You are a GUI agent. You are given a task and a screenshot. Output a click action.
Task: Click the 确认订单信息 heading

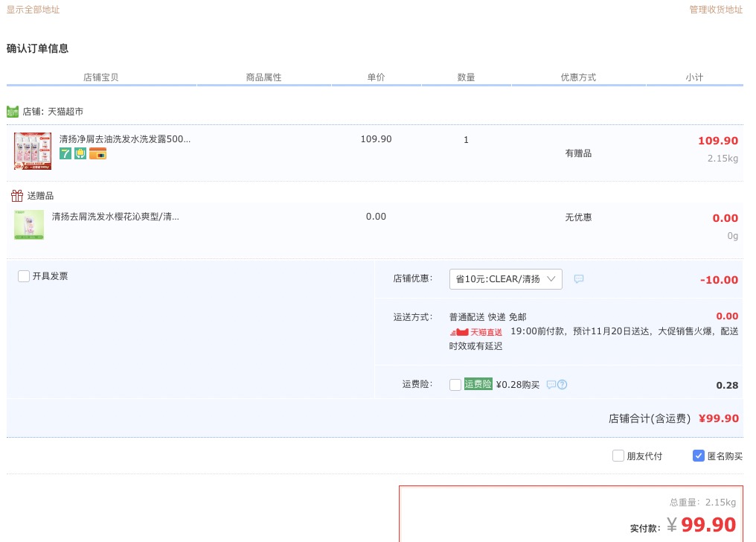point(38,48)
